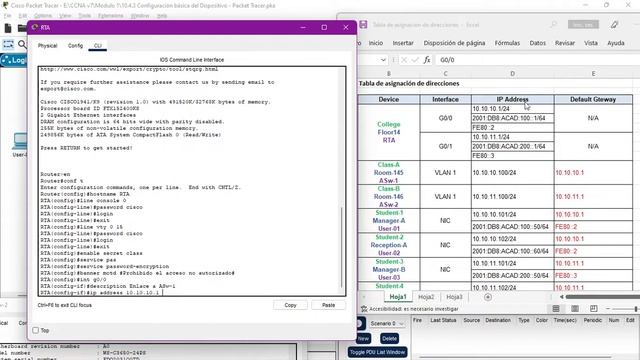Click the Paste button under the CLI
The image size is (640, 360).
point(328,305)
